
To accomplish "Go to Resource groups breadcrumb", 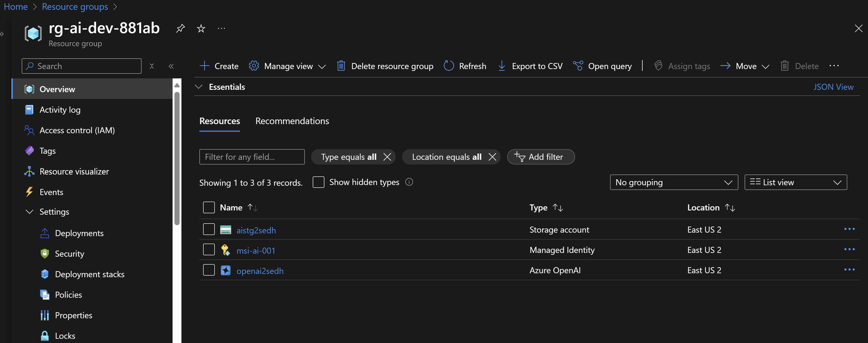I will (x=75, y=7).
